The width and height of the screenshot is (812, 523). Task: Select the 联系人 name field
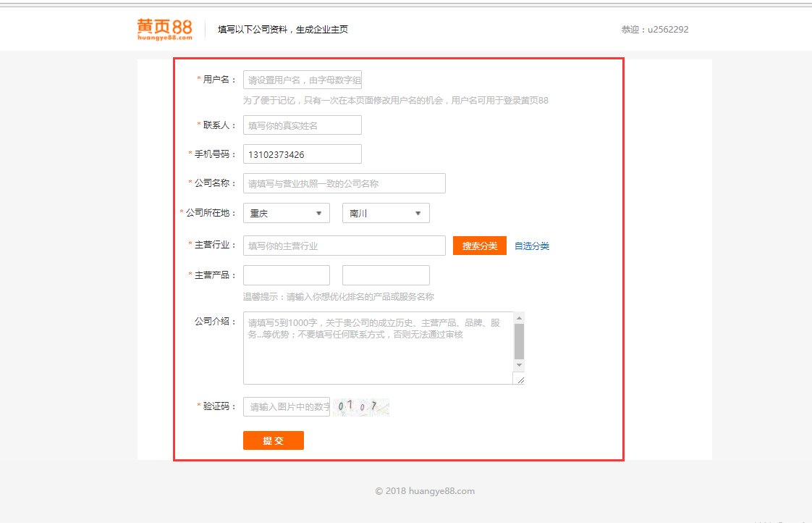(302, 125)
